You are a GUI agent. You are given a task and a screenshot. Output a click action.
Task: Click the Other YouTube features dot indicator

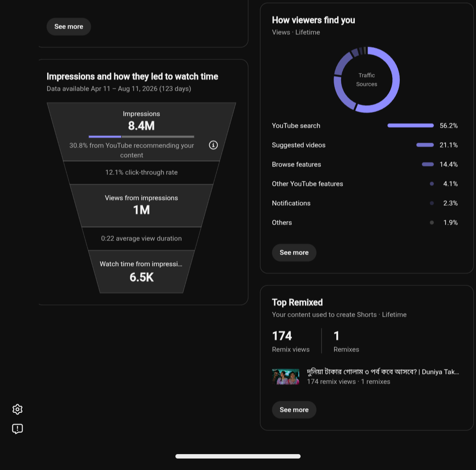click(431, 184)
